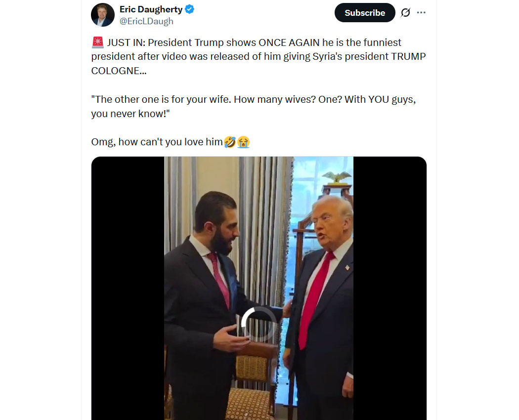This screenshot has height=420, width=519.
Task: Open the Grok explain post icon
Action: [405, 12]
